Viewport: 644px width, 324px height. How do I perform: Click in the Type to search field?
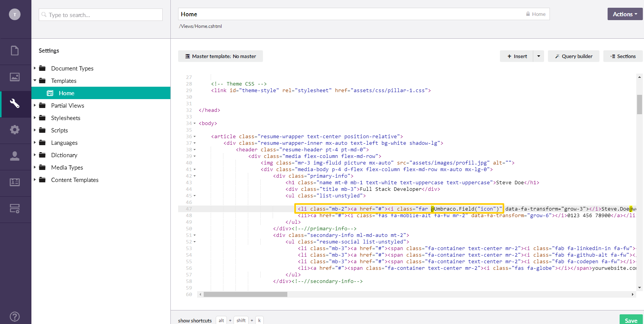(101, 15)
